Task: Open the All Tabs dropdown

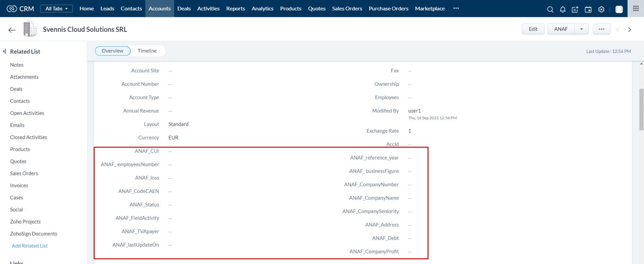Action: coord(56,8)
